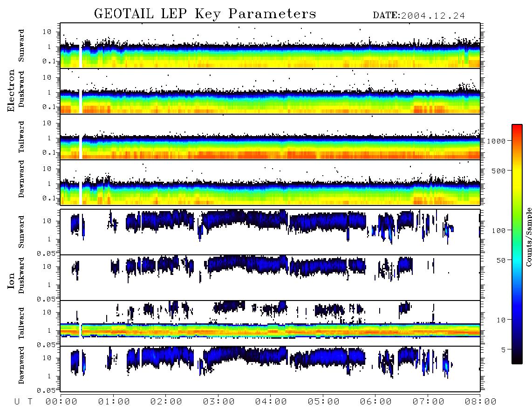Click inside the Electron Sunward spectrogram panel
This screenshot has height=410, width=532.
tap(270, 46)
